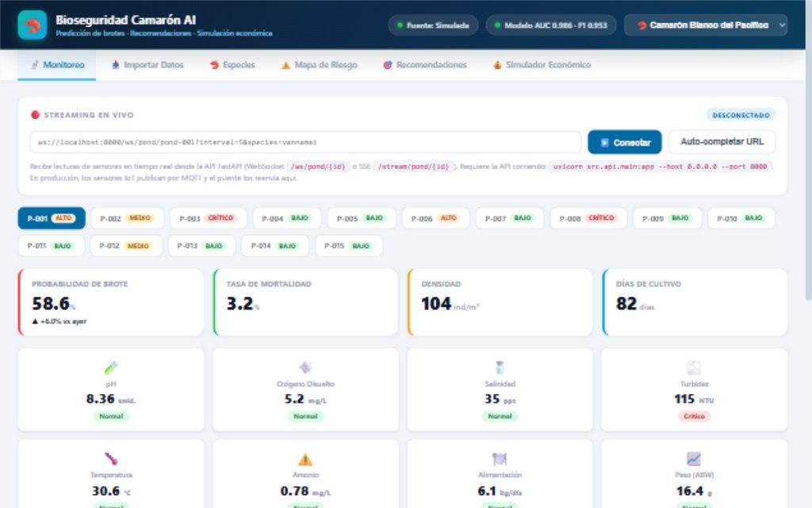Click the 5.2 mg/L oxygen value

point(305,399)
